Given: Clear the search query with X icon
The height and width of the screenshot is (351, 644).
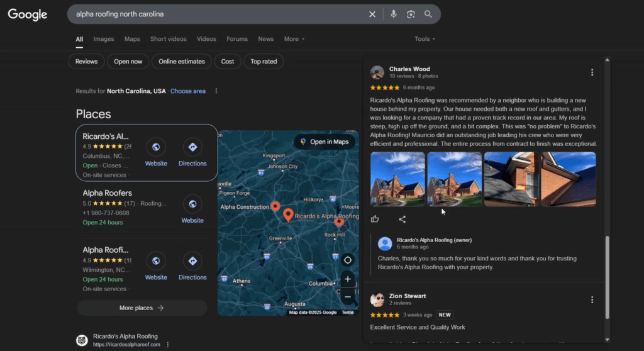Looking at the screenshot, I should (372, 14).
